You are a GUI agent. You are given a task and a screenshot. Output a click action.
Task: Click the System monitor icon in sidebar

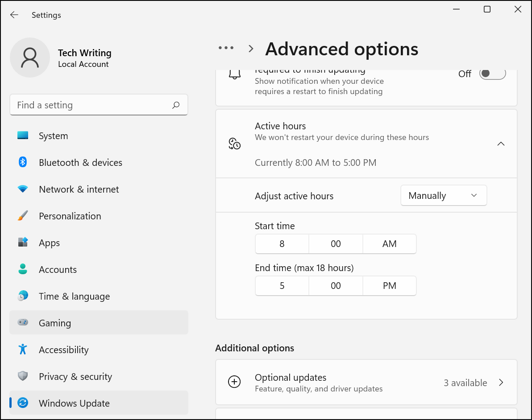pyautogui.click(x=23, y=136)
